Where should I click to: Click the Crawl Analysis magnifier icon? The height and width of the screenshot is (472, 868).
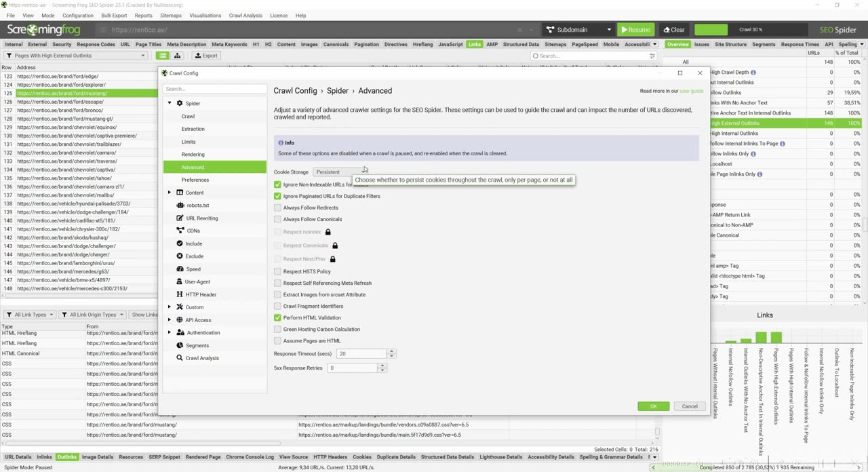(x=180, y=358)
